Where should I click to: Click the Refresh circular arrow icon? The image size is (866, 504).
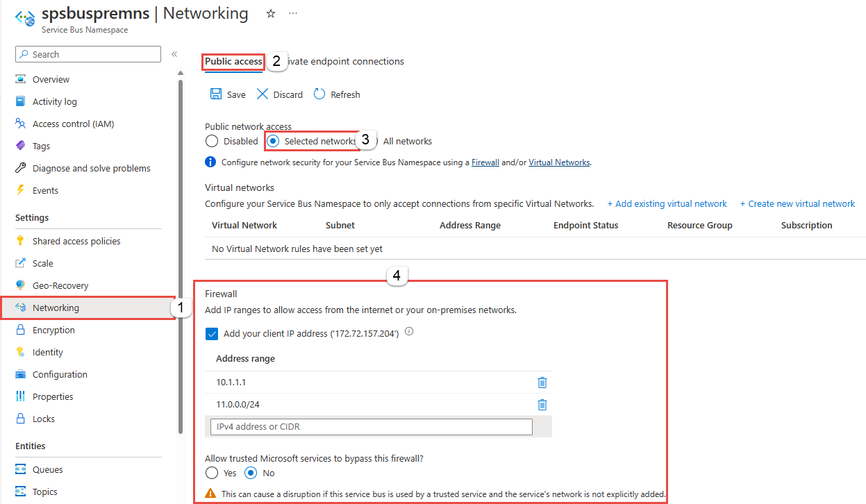[319, 94]
